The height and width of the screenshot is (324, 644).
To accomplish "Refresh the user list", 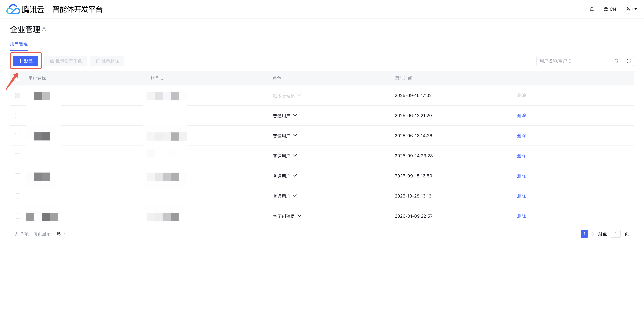I will click(x=629, y=61).
